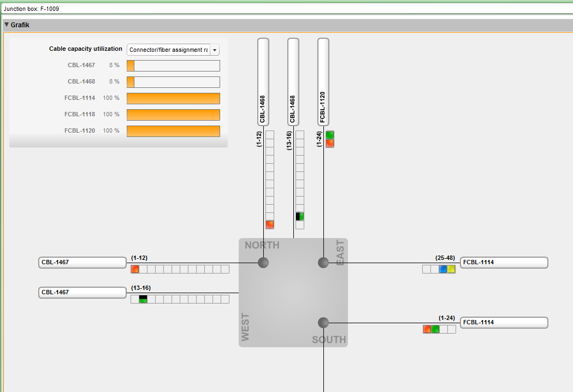
Task: Select the CBL-1467 (1-12) cable label
Action: tap(82, 263)
